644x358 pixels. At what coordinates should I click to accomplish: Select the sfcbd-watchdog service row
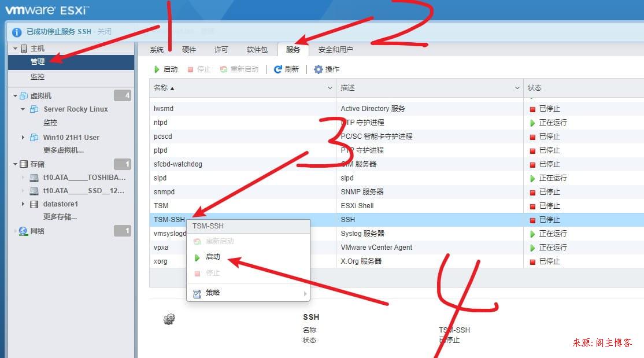(x=397, y=164)
